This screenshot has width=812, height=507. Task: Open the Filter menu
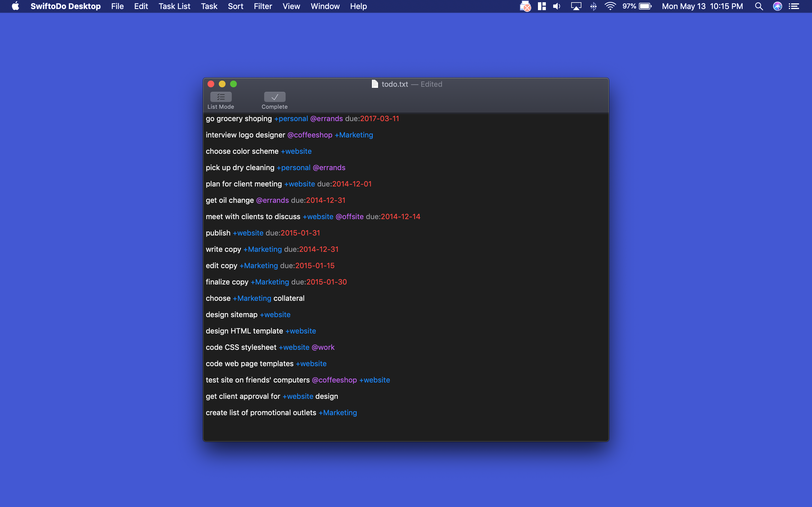(263, 6)
